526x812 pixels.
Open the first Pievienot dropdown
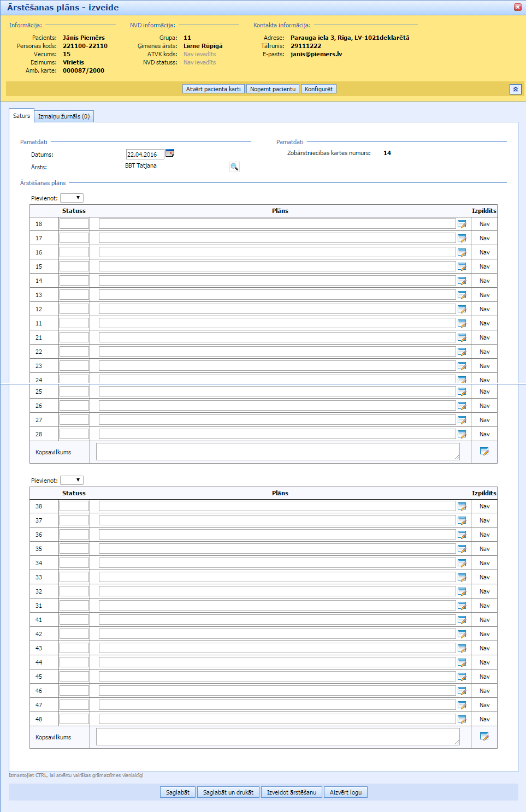click(72, 198)
